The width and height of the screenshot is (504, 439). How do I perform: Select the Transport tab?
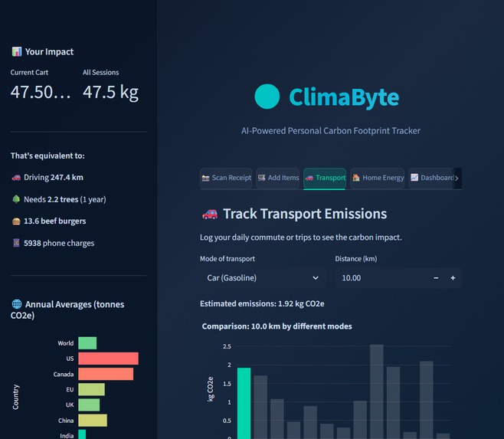coord(325,178)
